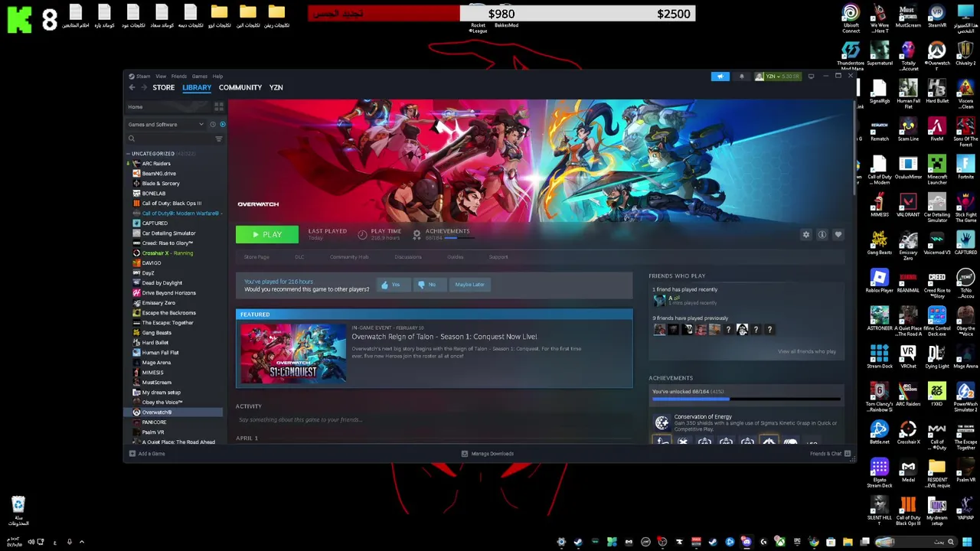The width and height of the screenshot is (980, 551).
Task: Open Valorant desktop shortcut
Action: (908, 206)
